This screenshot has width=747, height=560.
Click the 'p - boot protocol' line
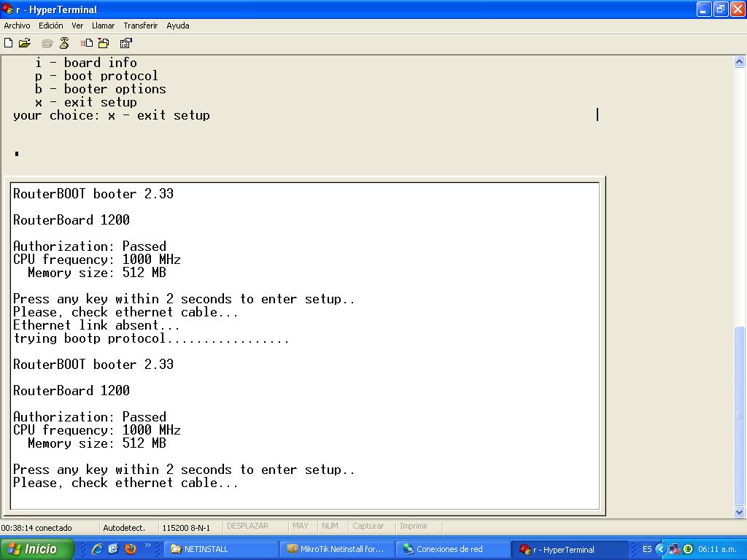tap(96, 76)
